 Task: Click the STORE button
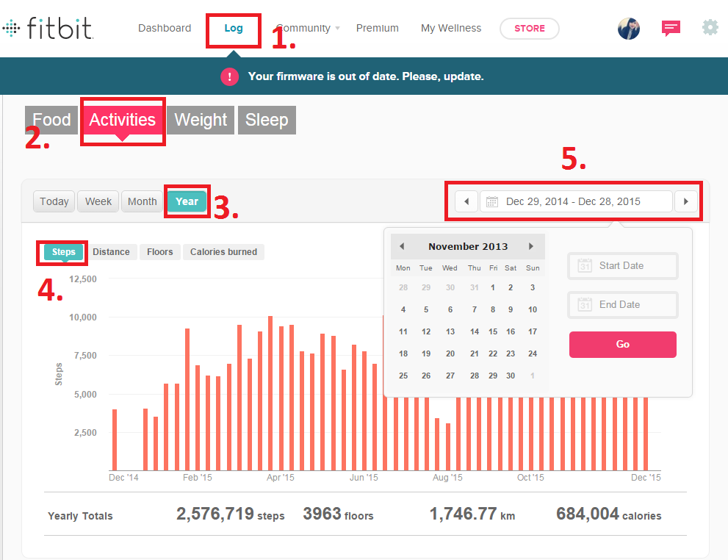(x=529, y=29)
